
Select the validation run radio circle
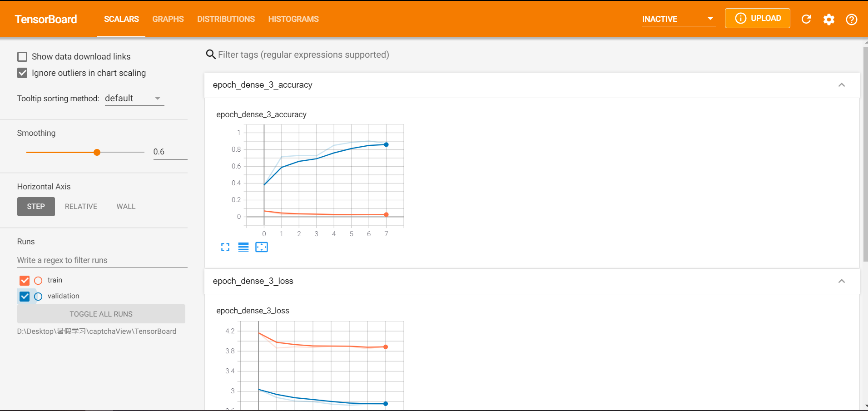pyautogui.click(x=38, y=297)
